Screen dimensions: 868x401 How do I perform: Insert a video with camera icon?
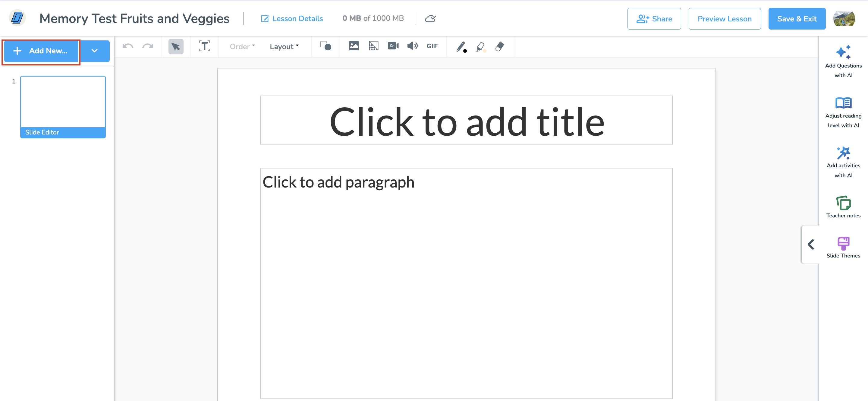coord(393,46)
